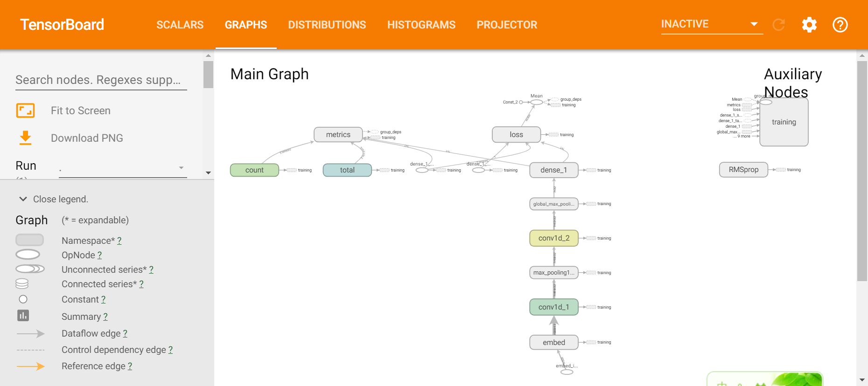Open the Control dependency edge help link
The height and width of the screenshot is (386, 868).
point(171,350)
